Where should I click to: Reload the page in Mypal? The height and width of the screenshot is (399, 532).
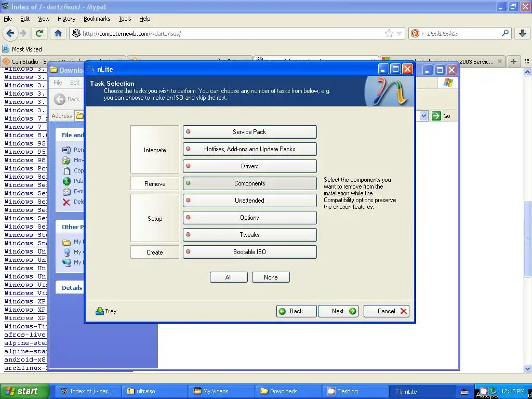(39, 33)
